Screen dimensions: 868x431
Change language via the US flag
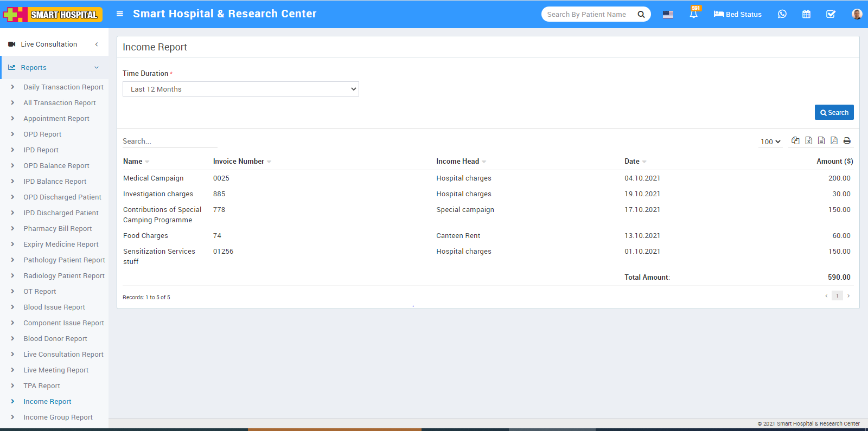668,14
